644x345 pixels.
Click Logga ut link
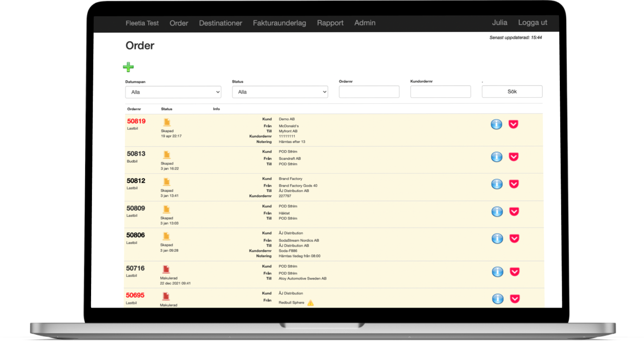pos(533,23)
